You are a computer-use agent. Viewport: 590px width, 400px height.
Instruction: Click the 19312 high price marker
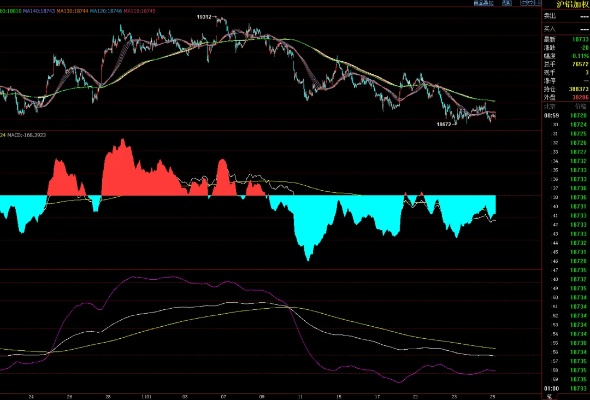point(205,17)
